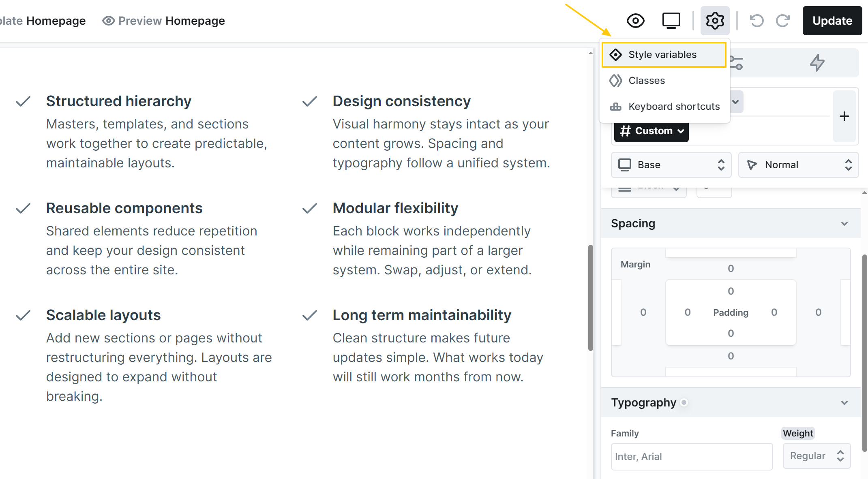
Task: Click the plus button to add selector
Action: pyautogui.click(x=844, y=116)
